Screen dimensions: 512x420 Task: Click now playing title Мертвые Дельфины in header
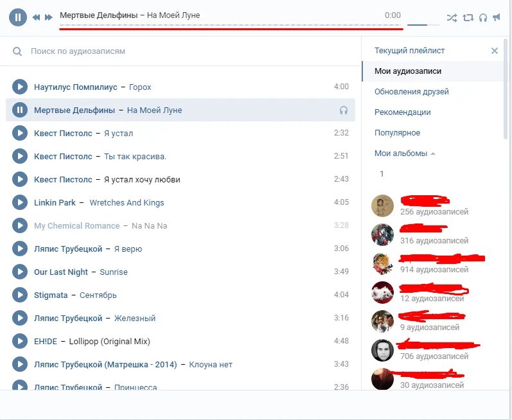99,15
